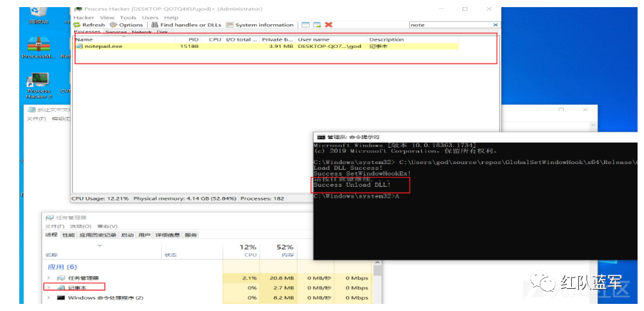Click the Process Hacker title bar app icon
The image size is (644, 311).
[78, 9]
